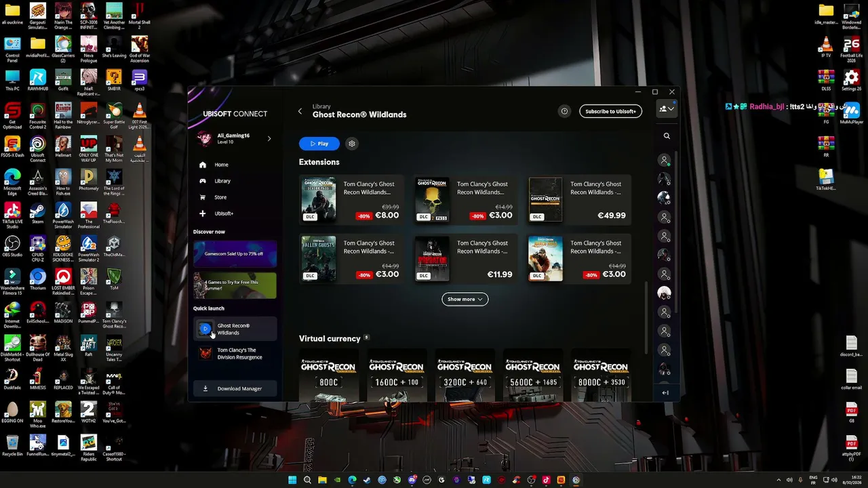Open the help question mark icon
The image size is (868, 488).
[x=564, y=111]
